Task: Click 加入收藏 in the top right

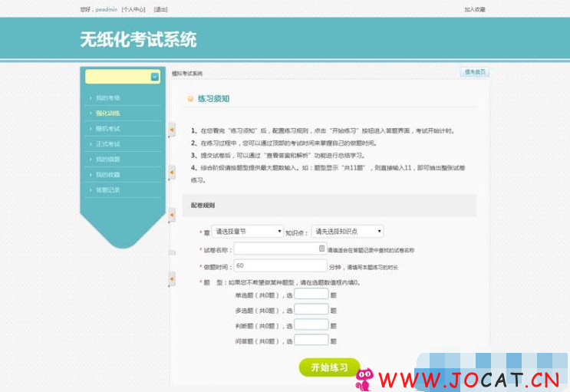Action: pos(475,9)
